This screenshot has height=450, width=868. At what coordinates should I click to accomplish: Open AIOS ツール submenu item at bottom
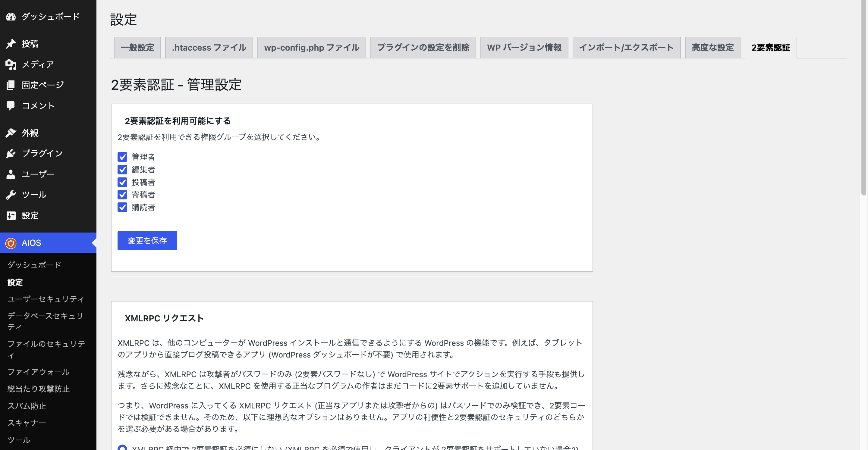(x=19, y=440)
